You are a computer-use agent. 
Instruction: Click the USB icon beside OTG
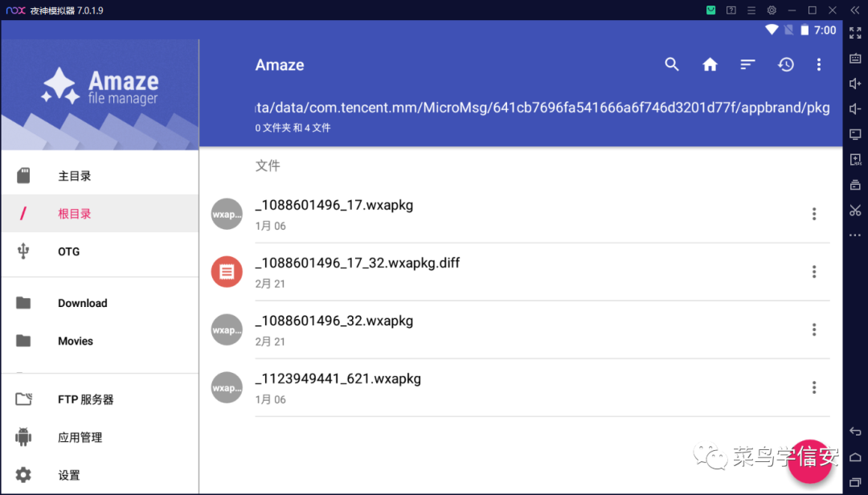click(23, 251)
